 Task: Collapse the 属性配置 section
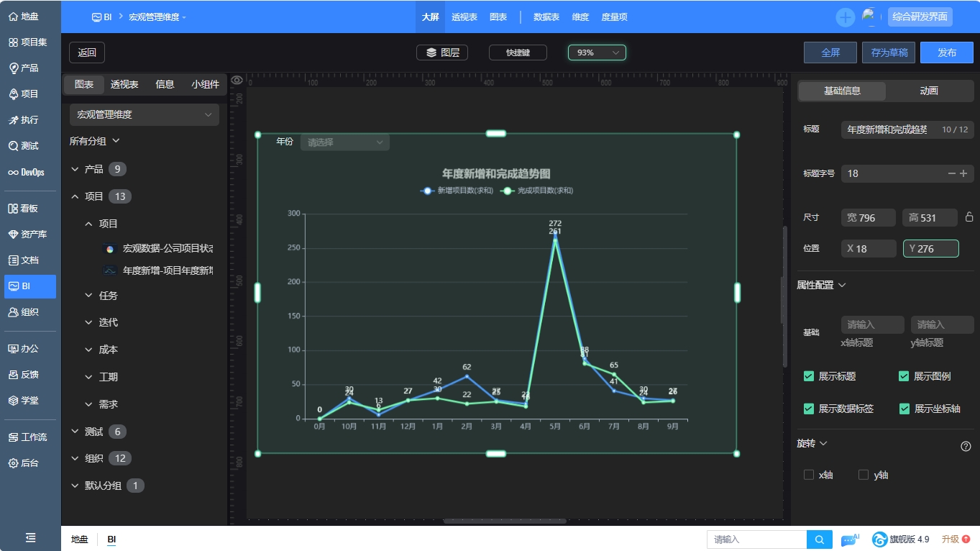point(822,285)
